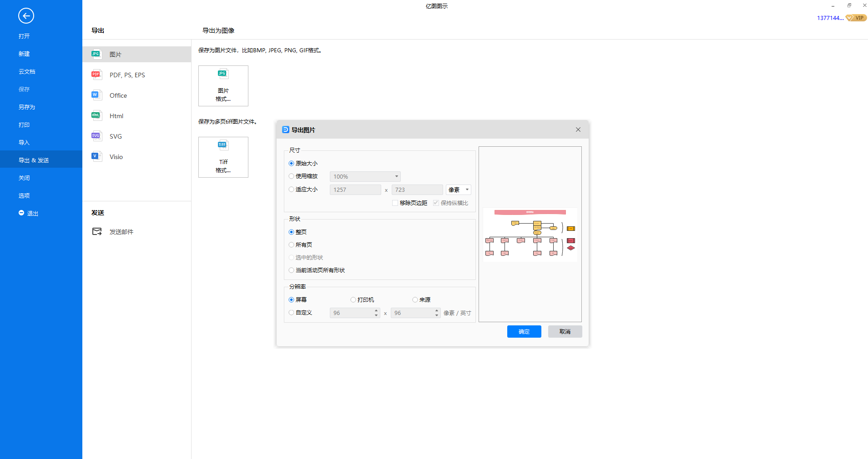The width and height of the screenshot is (868, 459).
Task: Click Save in the sidebar
Action: point(24,90)
